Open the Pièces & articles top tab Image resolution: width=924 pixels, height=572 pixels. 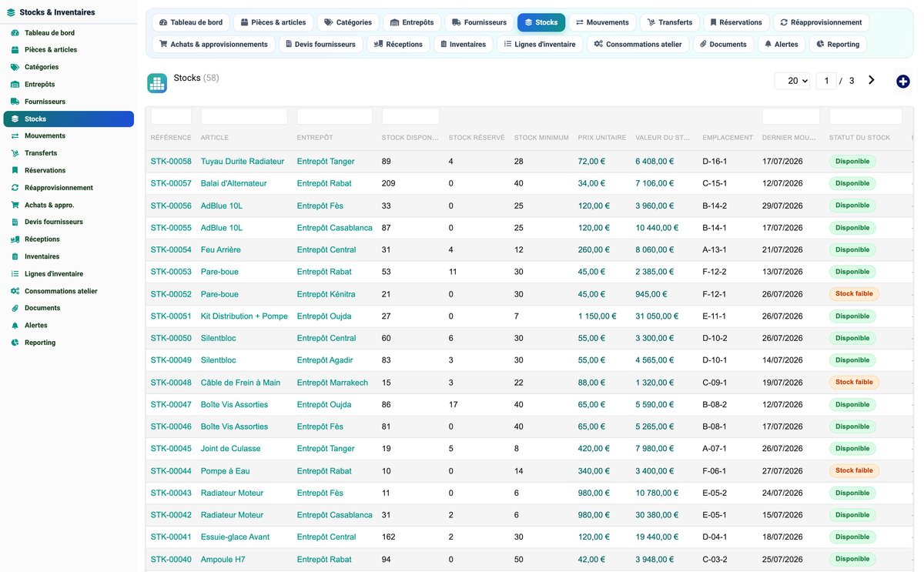coord(273,22)
